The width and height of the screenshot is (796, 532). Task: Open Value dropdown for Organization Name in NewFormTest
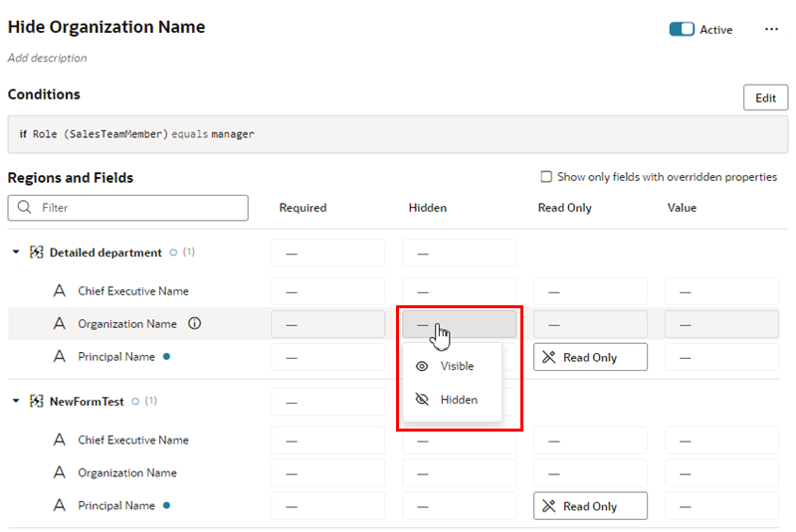[721, 473]
